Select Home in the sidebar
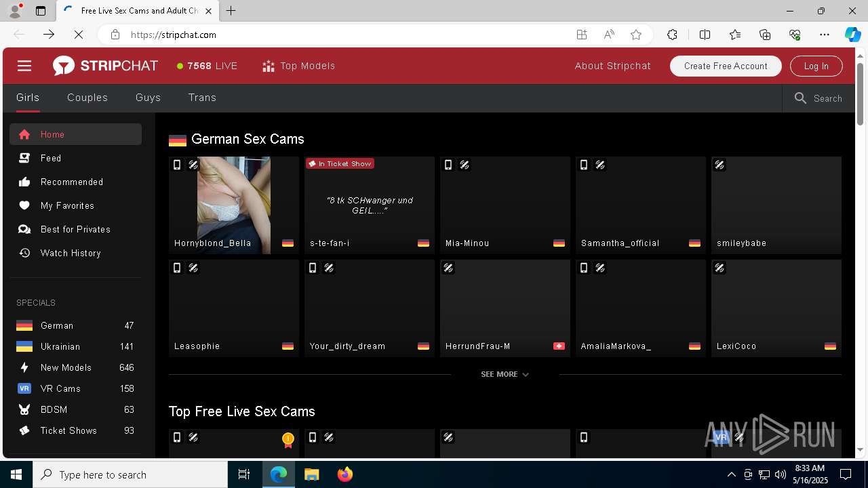This screenshot has height=488, width=868. 75,134
